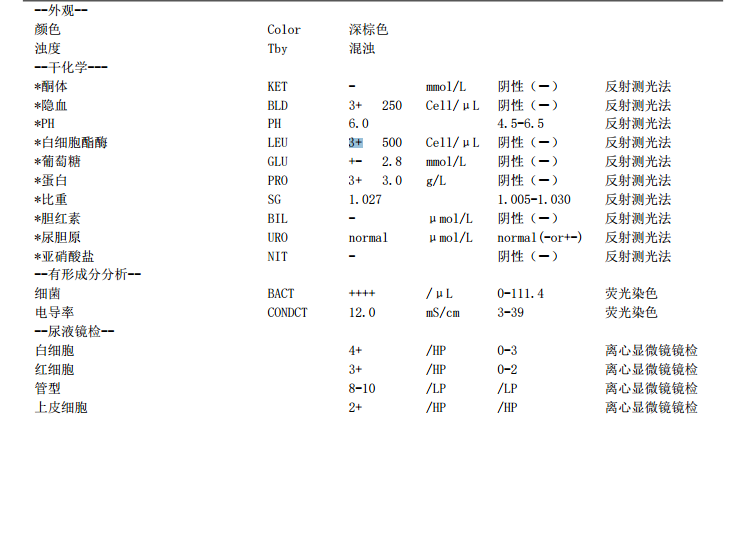The image size is (735, 533).
Task: Select the *亚硝酸盐 row label
Action: click(x=64, y=256)
